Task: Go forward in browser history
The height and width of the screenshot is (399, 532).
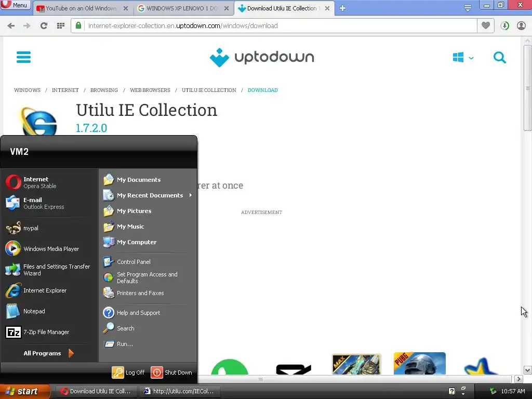Action: tap(27, 25)
